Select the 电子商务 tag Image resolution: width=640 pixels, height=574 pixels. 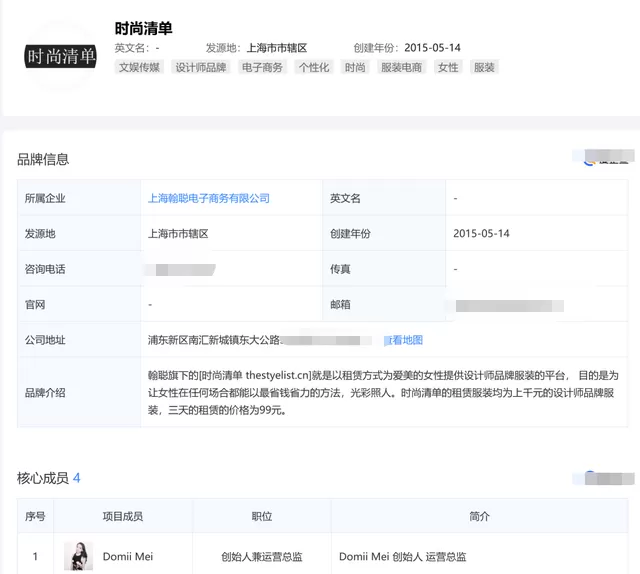pyautogui.click(x=262, y=67)
